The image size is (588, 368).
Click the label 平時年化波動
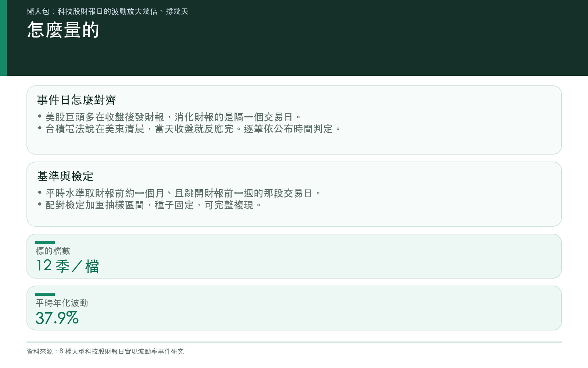62,303
